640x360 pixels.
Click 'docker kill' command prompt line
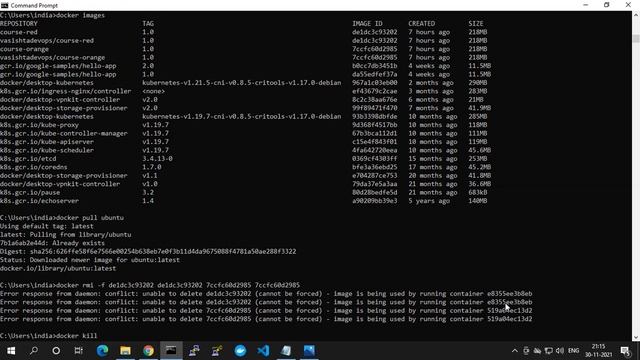click(x=49, y=336)
